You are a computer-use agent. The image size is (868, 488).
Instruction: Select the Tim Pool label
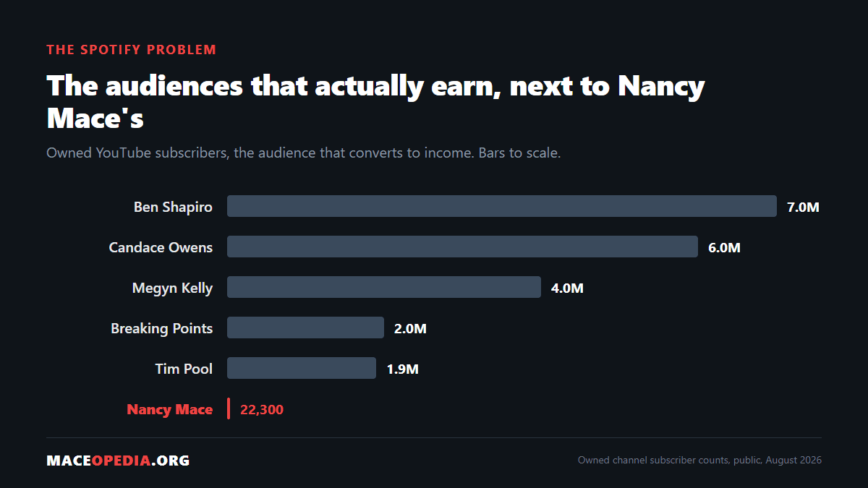[x=184, y=369]
